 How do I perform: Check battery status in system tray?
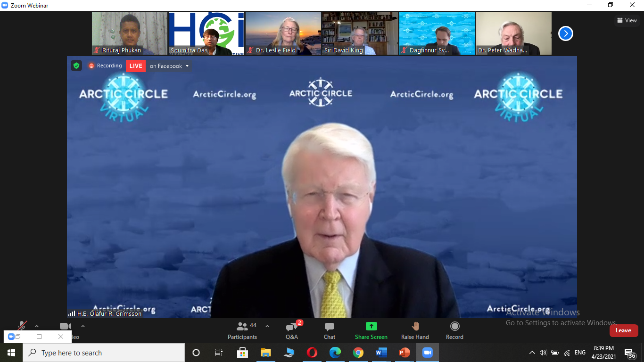tap(555, 353)
